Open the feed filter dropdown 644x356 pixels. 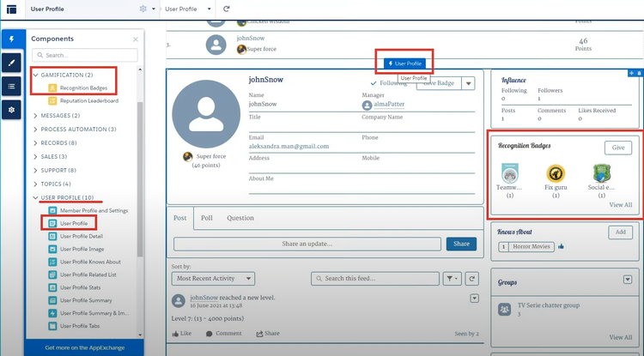point(452,279)
